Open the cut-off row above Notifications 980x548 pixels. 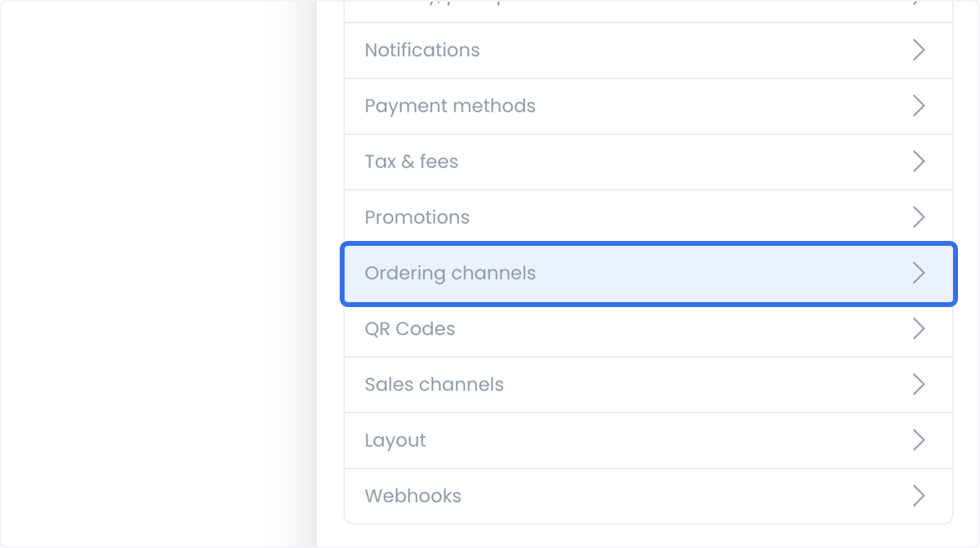click(x=648, y=11)
